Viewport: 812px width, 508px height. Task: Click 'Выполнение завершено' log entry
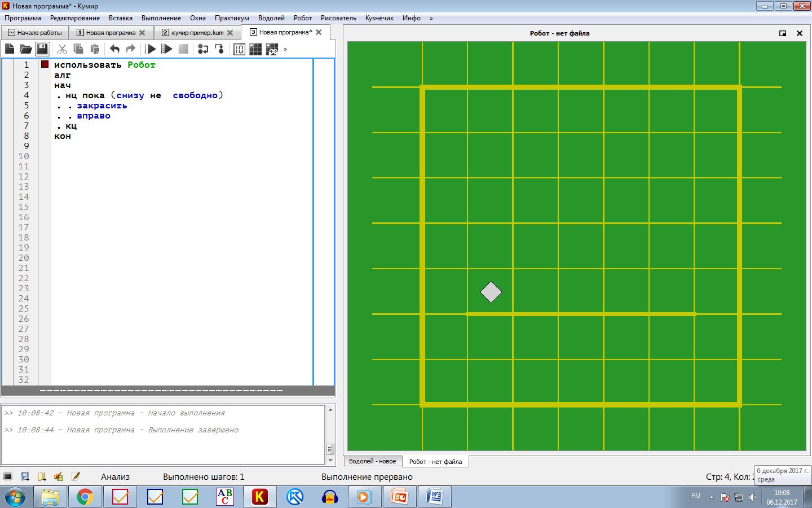pos(121,430)
